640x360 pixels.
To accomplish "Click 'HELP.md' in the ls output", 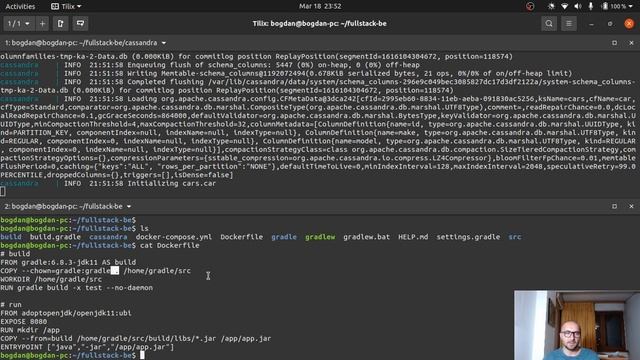I will (413, 237).
